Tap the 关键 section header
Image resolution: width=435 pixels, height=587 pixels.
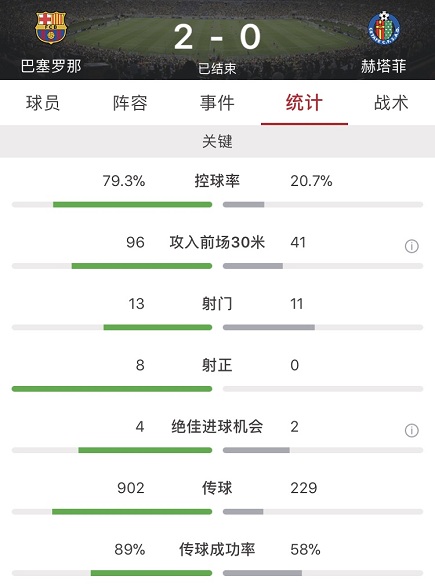pyautogui.click(x=218, y=142)
